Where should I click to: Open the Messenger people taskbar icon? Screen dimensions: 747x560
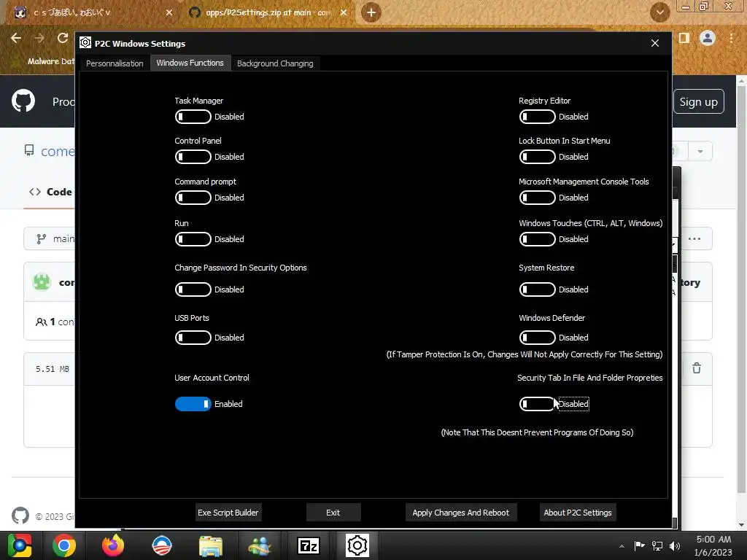click(x=260, y=545)
